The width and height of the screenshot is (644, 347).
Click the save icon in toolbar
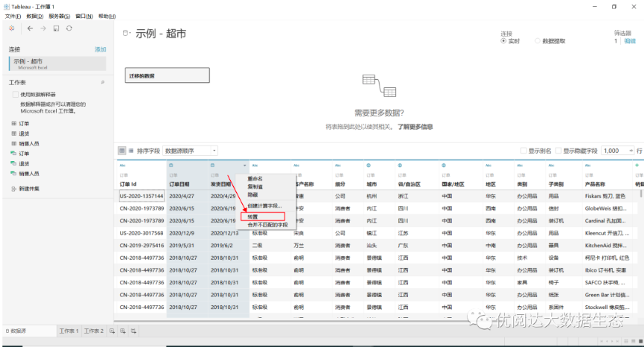[56, 28]
